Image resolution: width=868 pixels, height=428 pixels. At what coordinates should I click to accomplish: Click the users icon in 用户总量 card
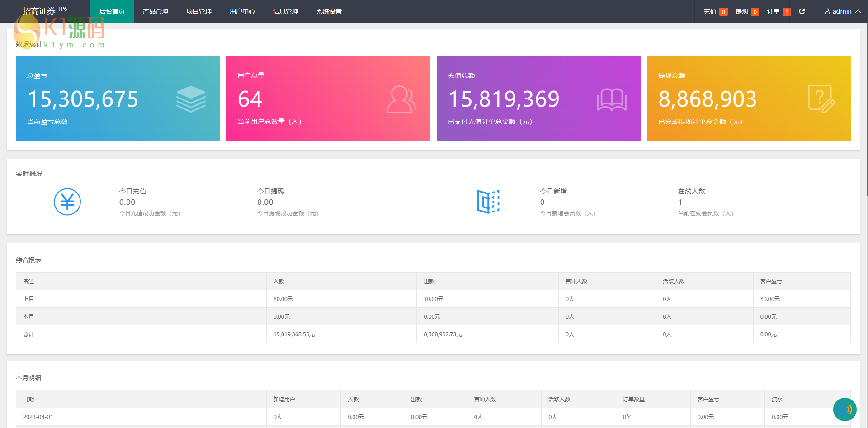(401, 99)
